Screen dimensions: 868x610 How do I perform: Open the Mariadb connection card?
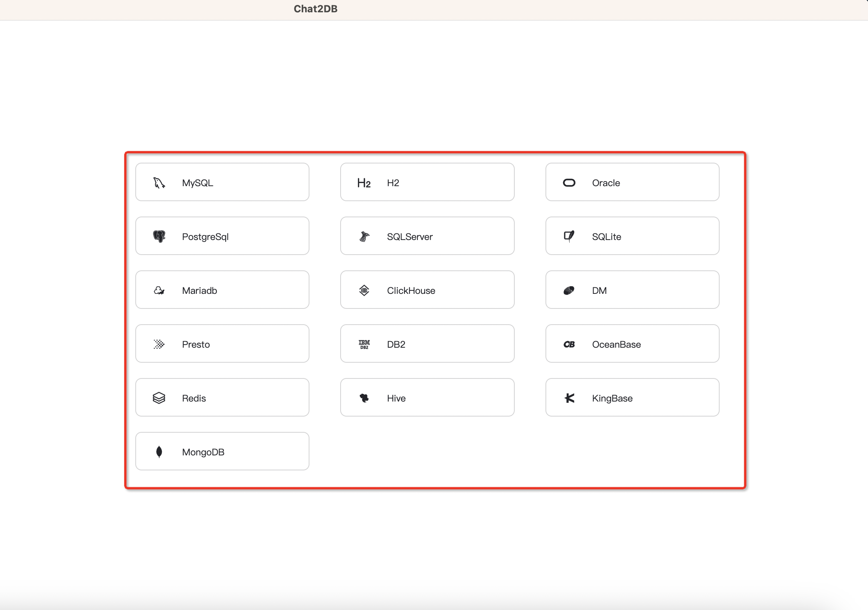click(x=222, y=290)
